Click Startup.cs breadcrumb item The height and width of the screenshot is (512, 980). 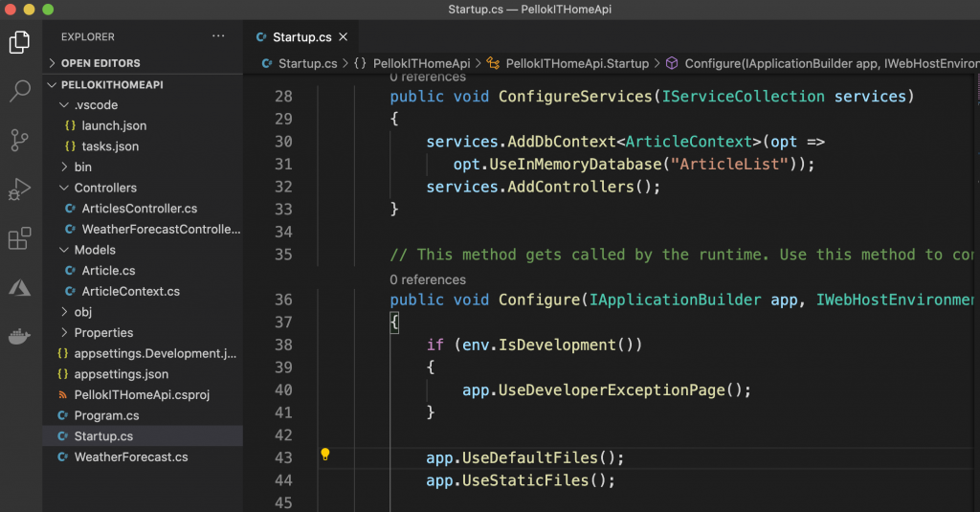[x=300, y=63]
